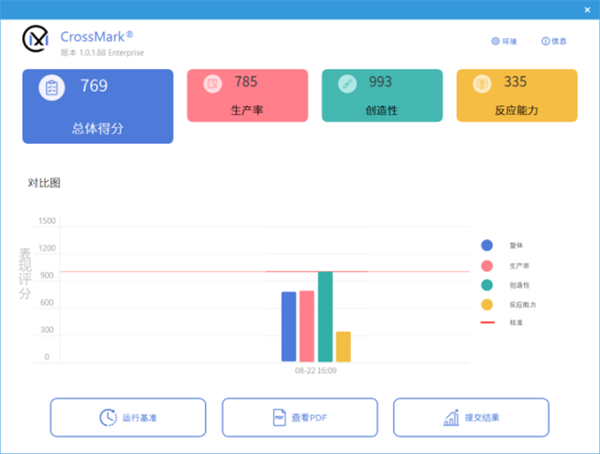Click the 创造性 card brush icon
The image size is (600, 454).
[x=347, y=83]
